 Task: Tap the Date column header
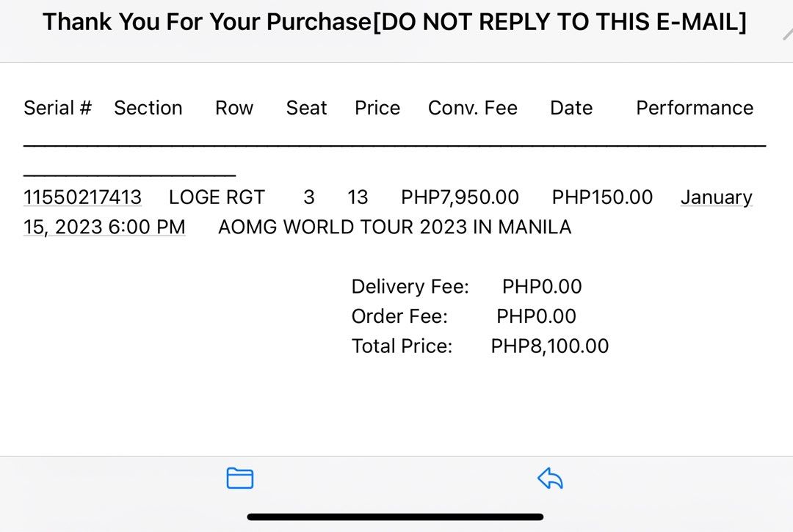coord(571,108)
